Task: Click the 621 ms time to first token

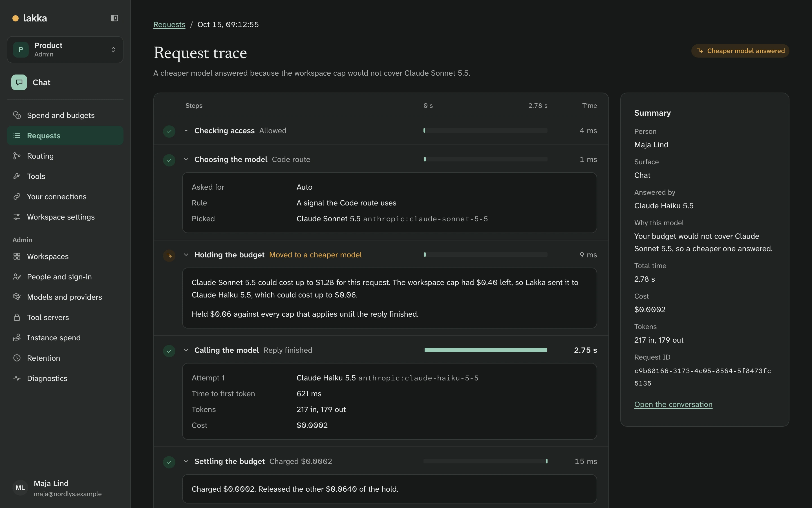Action: [x=309, y=394]
